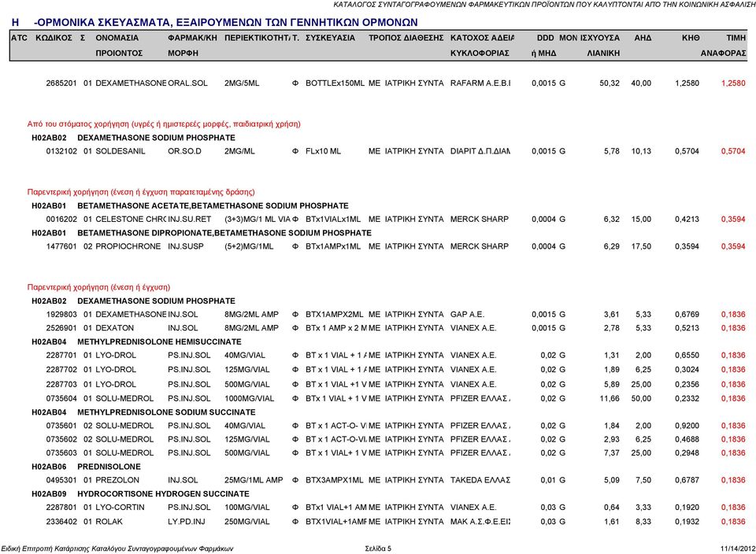756x554 pixels.
Task: Select product PROPIOCHRONE
Action: click(x=128, y=246)
